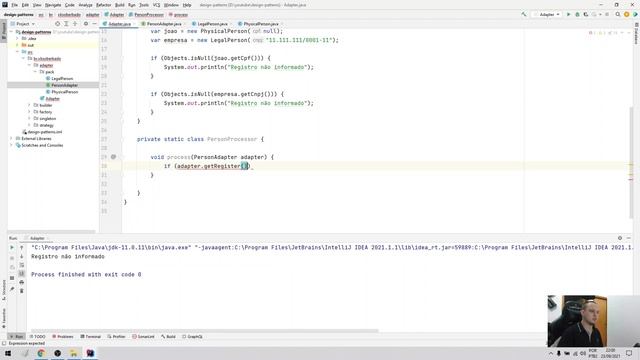The height and width of the screenshot is (360, 640).
Task: Switch to PersonAdapter.java editor tab
Action: [x=161, y=24]
